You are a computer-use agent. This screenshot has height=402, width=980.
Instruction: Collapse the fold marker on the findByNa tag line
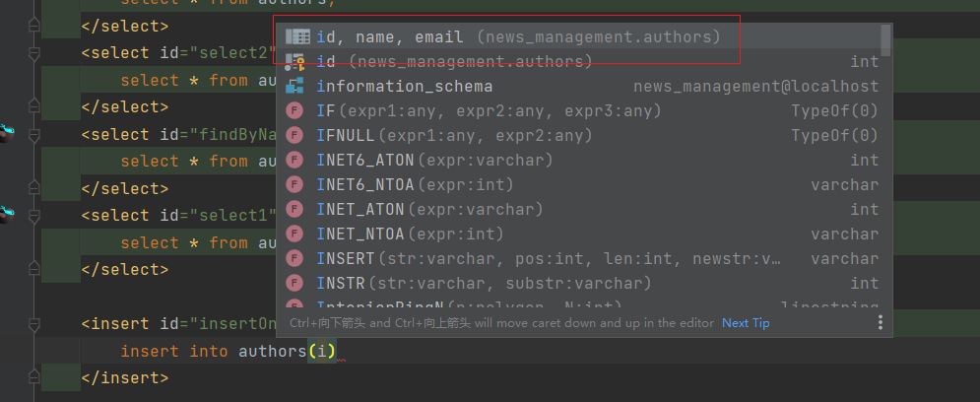(x=34, y=134)
